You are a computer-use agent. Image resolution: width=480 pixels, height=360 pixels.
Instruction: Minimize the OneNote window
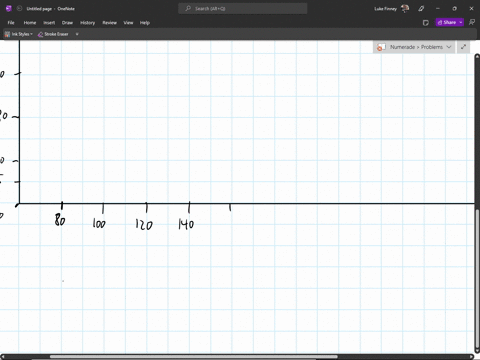coord(438,9)
